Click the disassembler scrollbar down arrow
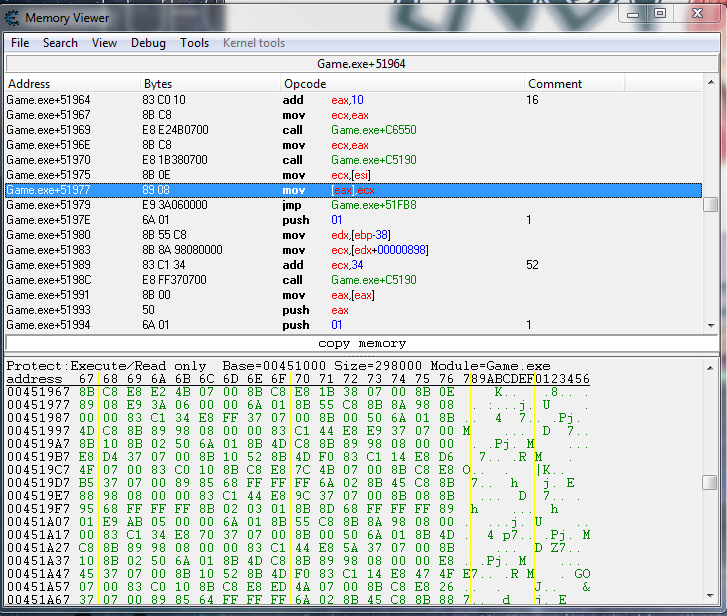 click(710, 325)
